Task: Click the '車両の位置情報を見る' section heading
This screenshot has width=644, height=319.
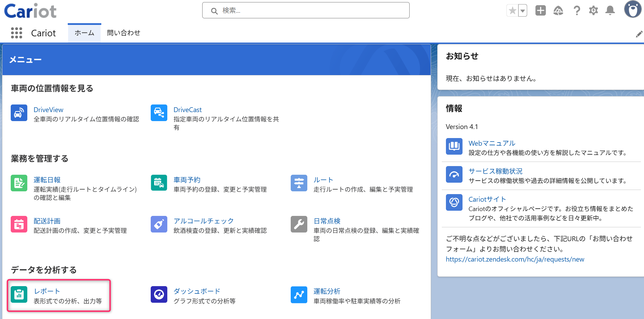Action: coord(52,89)
